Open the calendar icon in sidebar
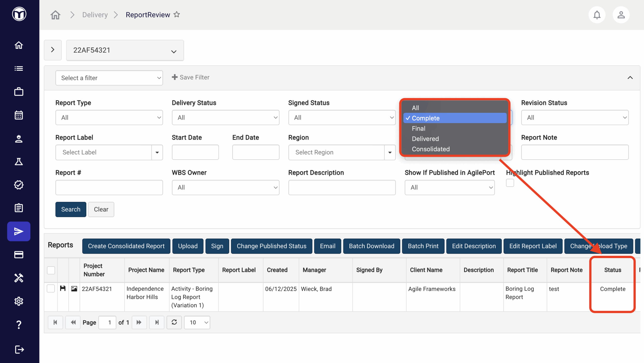Screen dimensions: 644x363 pyautogui.click(x=19, y=115)
